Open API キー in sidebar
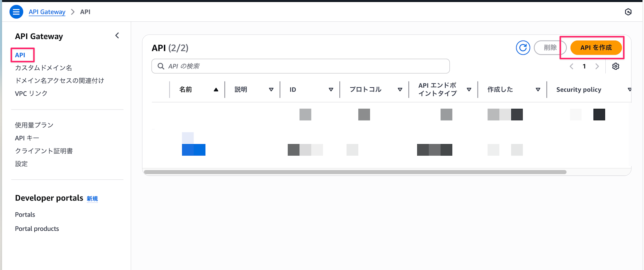644x270 pixels. 27,138
